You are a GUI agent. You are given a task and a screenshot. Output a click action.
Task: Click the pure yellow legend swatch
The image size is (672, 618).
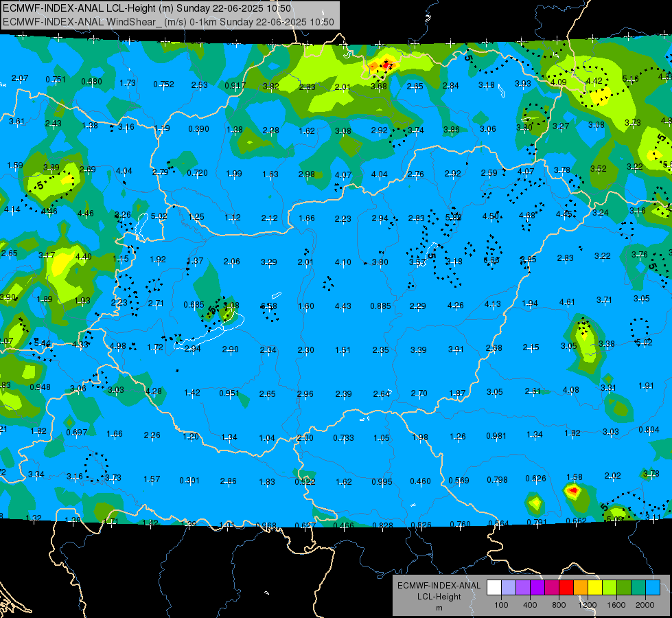pyautogui.click(x=595, y=587)
